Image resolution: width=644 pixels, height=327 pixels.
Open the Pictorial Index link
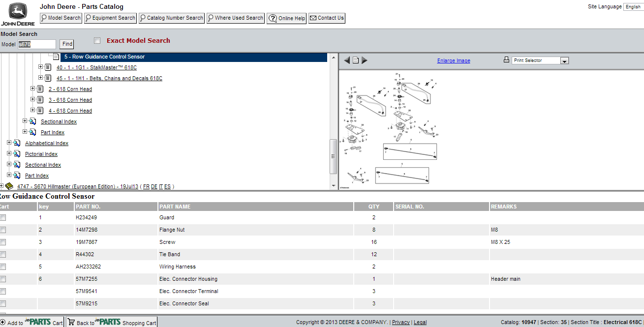(x=41, y=154)
